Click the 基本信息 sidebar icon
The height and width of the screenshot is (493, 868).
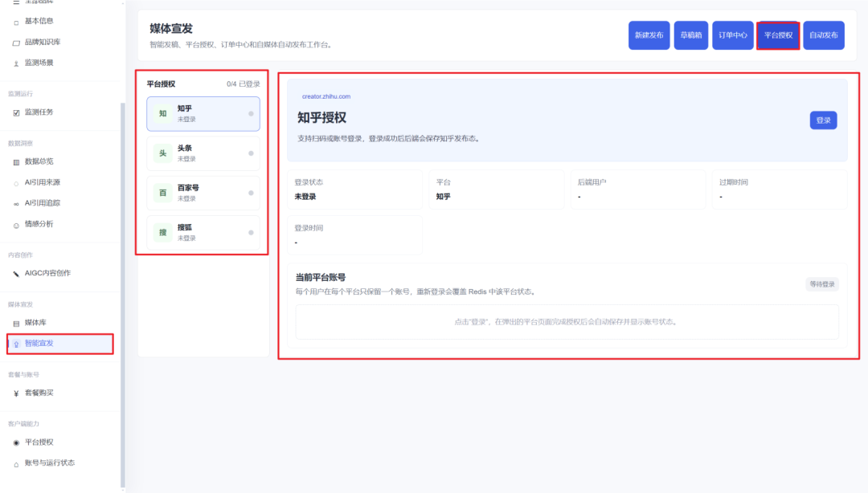point(16,22)
